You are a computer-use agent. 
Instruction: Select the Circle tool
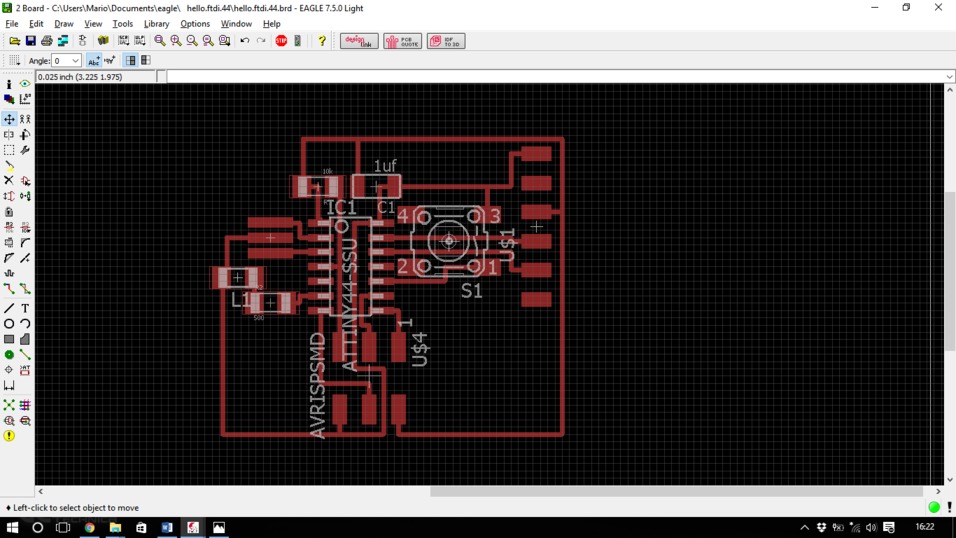click(9, 324)
